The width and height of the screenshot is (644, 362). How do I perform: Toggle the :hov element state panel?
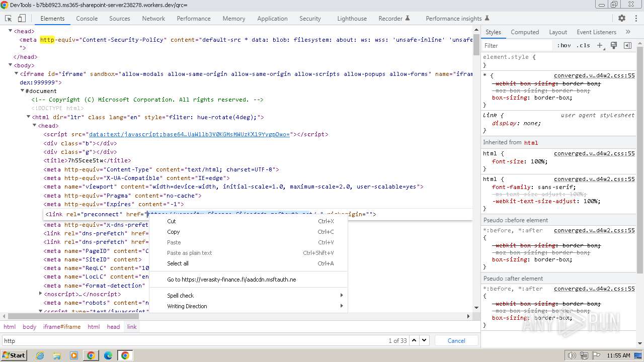pyautogui.click(x=564, y=45)
